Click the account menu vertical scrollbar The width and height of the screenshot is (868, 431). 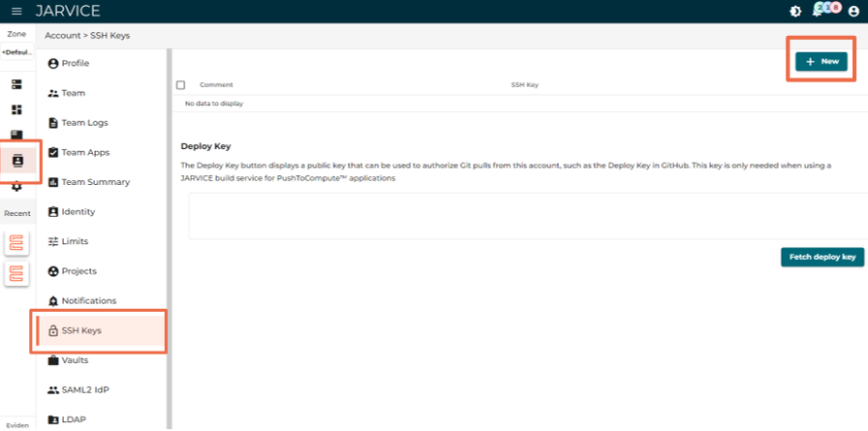169,239
